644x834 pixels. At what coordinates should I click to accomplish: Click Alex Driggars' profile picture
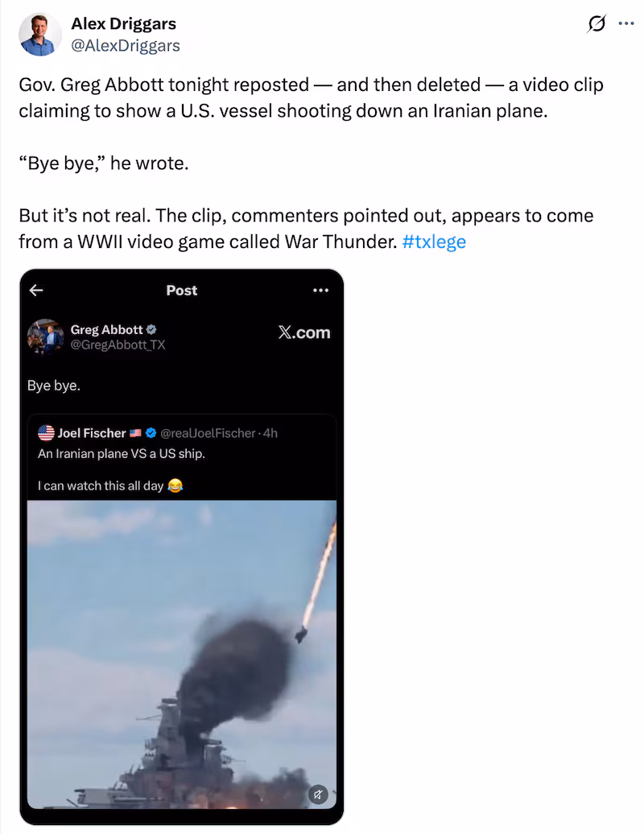(x=39, y=35)
